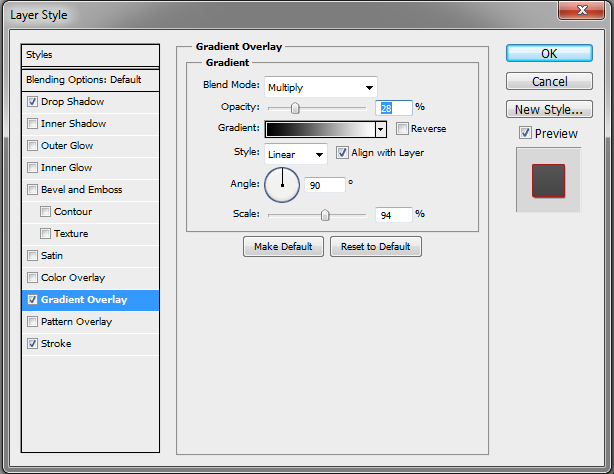Click the Opacity slider handle
The image size is (614, 474).
click(x=295, y=107)
